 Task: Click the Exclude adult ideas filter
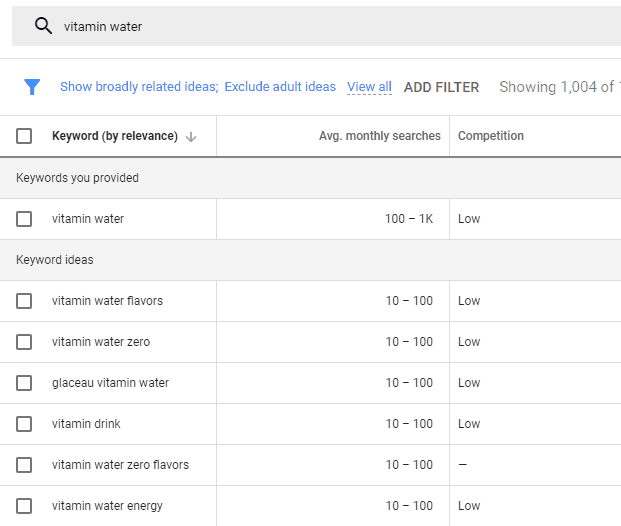pyautogui.click(x=280, y=87)
